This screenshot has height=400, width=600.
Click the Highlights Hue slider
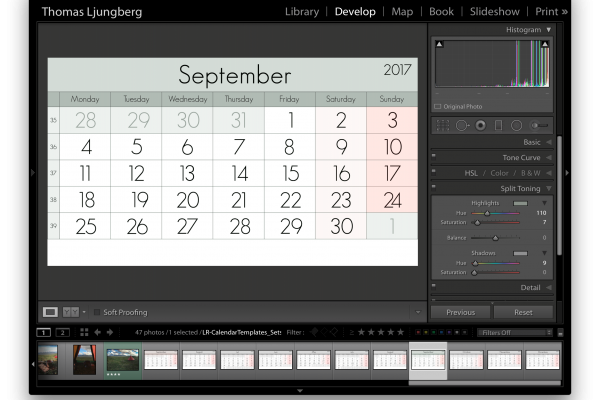coord(495,213)
